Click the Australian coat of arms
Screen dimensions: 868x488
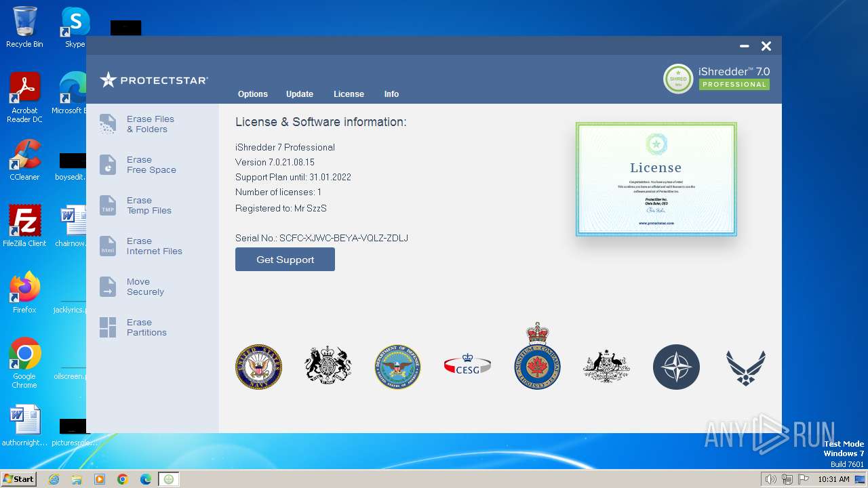point(606,367)
